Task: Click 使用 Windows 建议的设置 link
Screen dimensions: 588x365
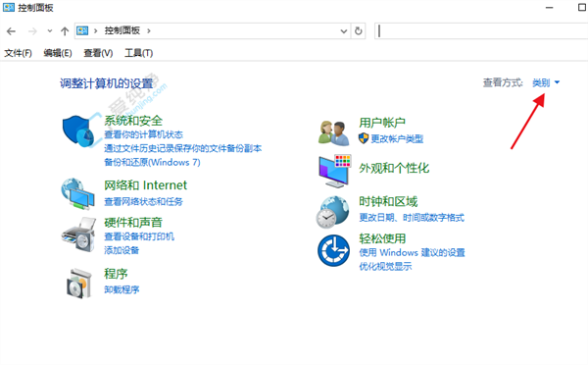Action: point(412,252)
